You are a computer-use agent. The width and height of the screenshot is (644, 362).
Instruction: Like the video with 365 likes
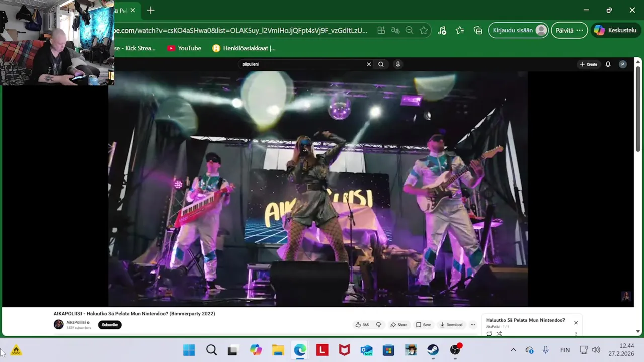pos(362,325)
